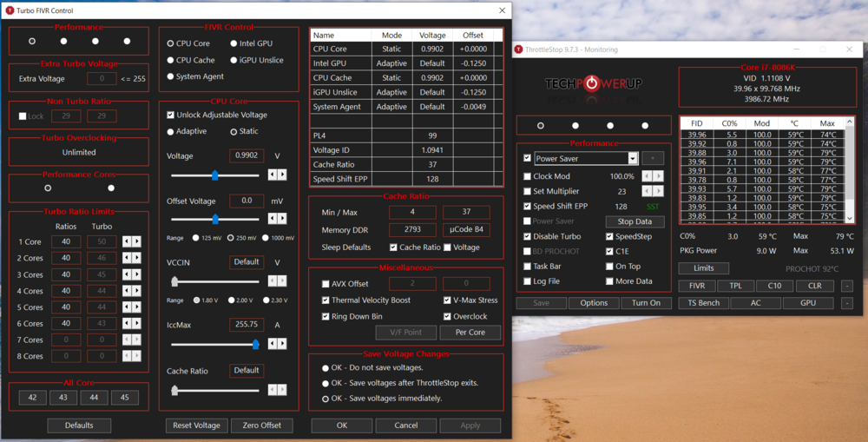
Task: Enable the Non Turbo Ratio Lock checkbox
Action: (23, 116)
